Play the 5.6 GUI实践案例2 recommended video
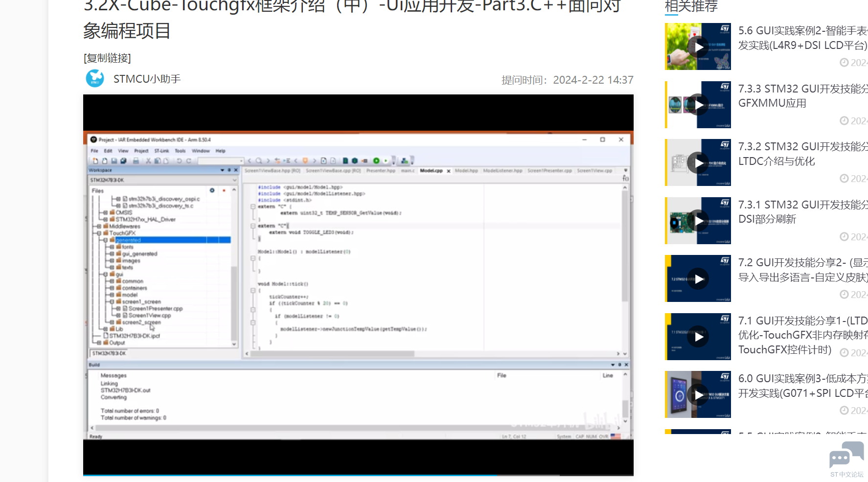868x482 pixels. (698, 46)
